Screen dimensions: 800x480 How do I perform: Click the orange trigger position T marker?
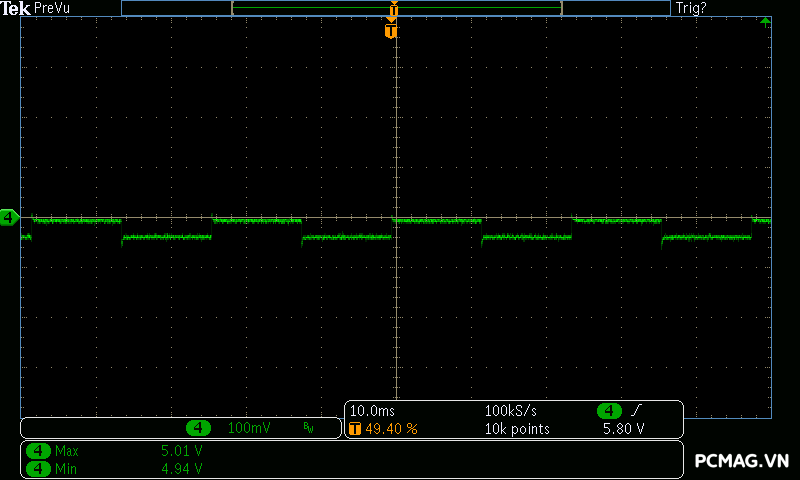tap(391, 32)
